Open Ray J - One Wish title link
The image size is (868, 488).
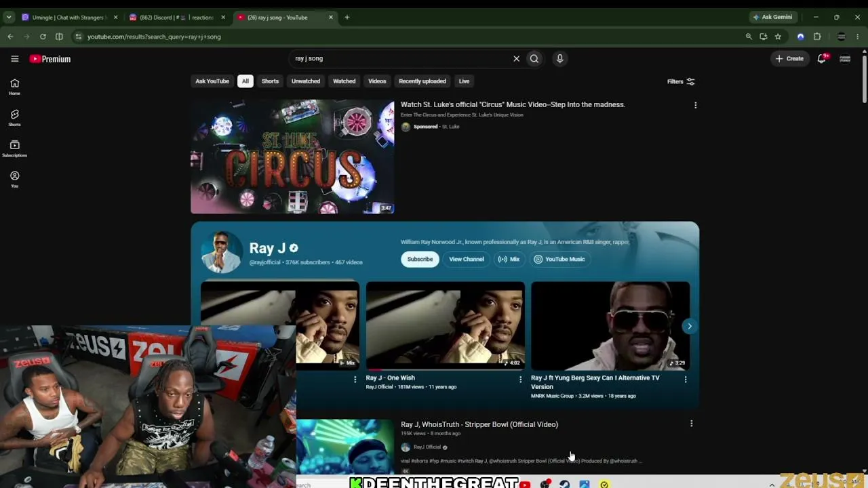(x=391, y=378)
